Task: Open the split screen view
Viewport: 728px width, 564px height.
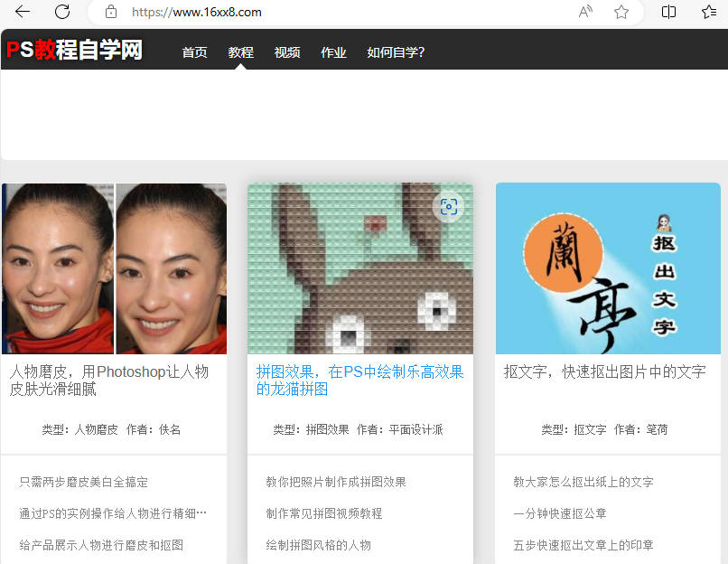Action: 668,12
